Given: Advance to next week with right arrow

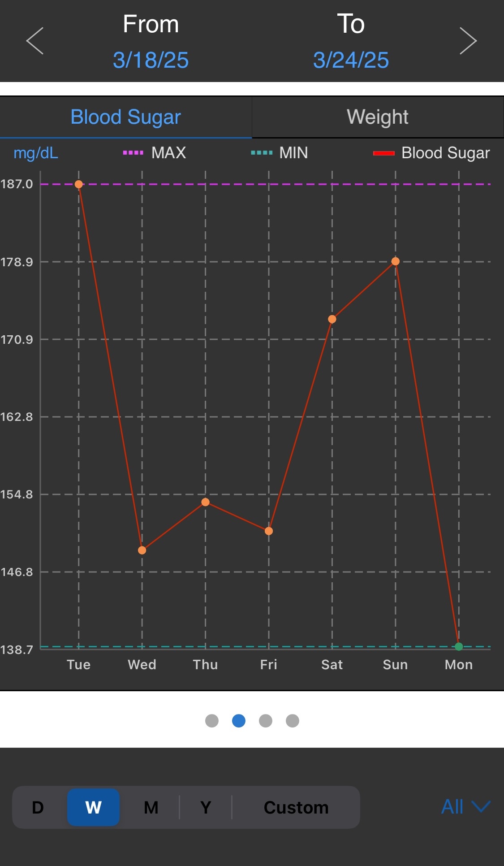Looking at the screenshot, I should pyautogui.click(x=468, y=41).
